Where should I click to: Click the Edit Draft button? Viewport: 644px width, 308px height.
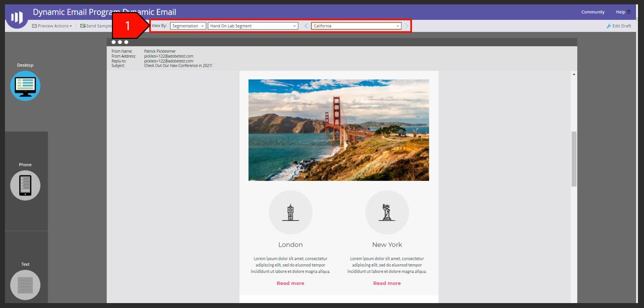click(x=619, y=26)
